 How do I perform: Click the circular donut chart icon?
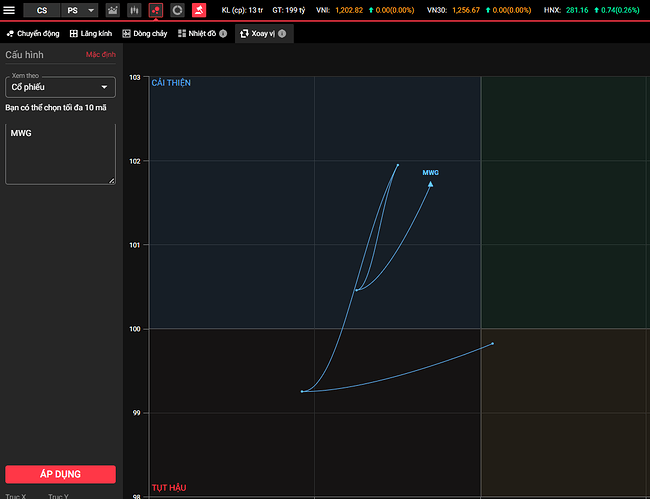[177, 10]
